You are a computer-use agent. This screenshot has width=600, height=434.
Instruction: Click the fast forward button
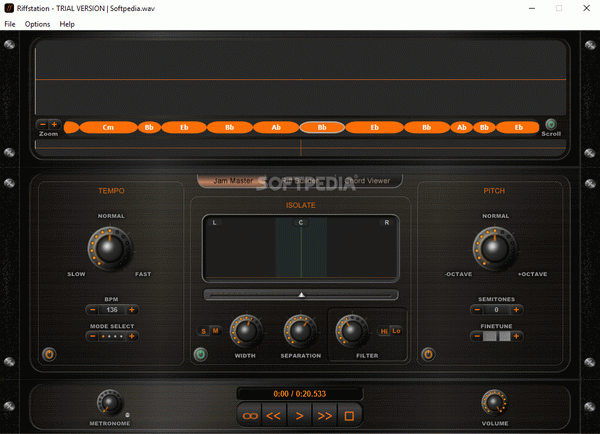pyautogui.click(x=324, y=416)
